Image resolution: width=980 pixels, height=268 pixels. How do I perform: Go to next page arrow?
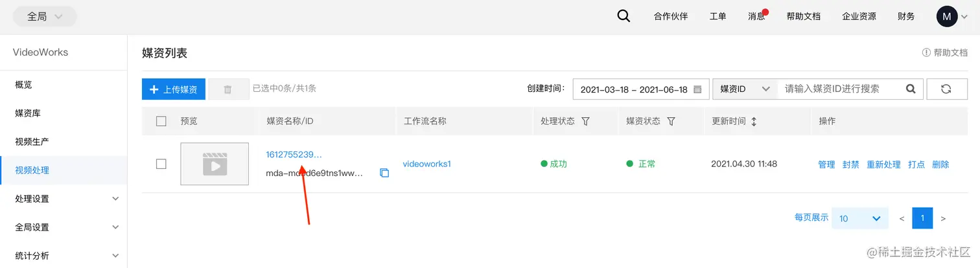(943, 219)
